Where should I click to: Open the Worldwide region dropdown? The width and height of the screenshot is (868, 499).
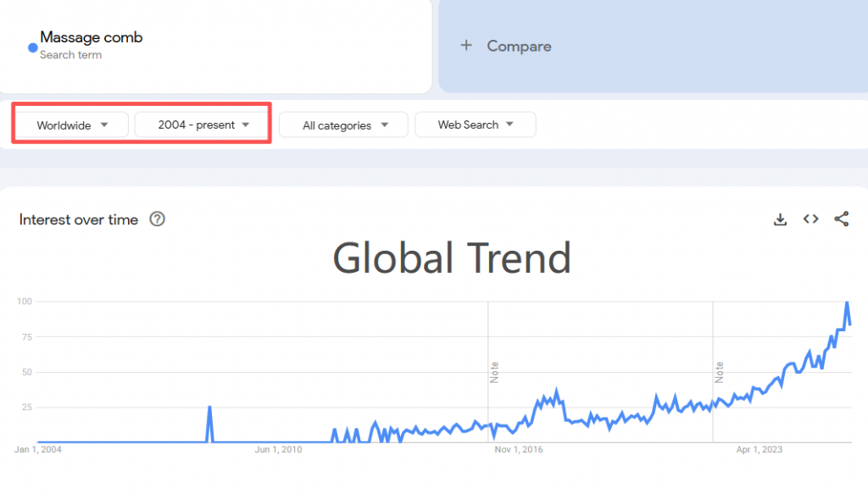72,125
